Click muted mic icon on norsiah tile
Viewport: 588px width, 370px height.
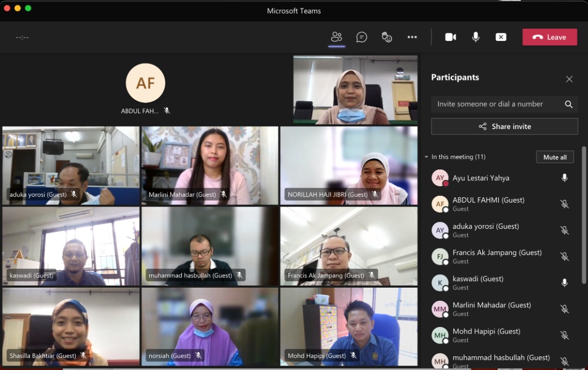198,355
